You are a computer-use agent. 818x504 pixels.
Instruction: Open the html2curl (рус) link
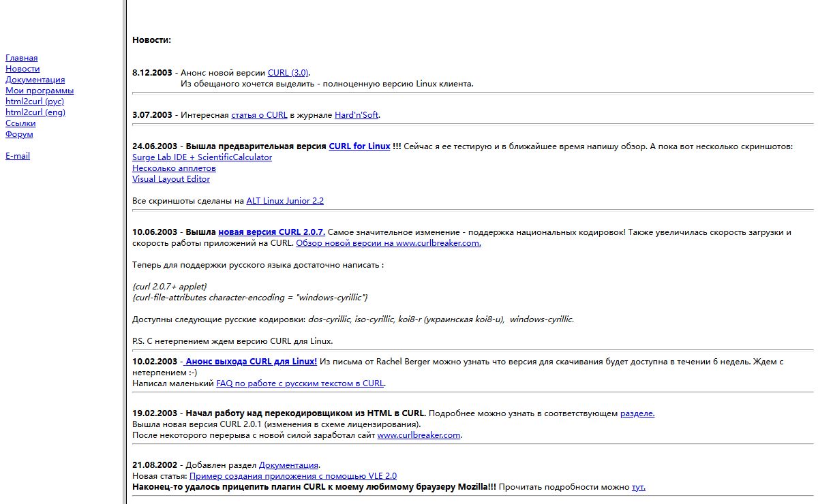(x=35, y=101)
